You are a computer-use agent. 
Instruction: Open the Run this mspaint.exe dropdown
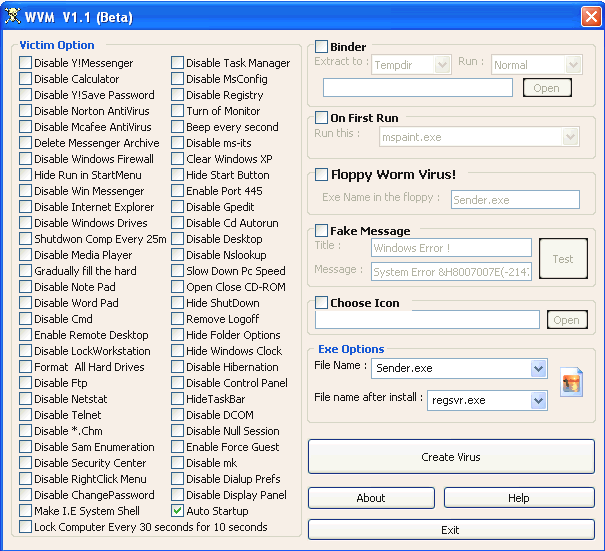(x=571, y=136)
